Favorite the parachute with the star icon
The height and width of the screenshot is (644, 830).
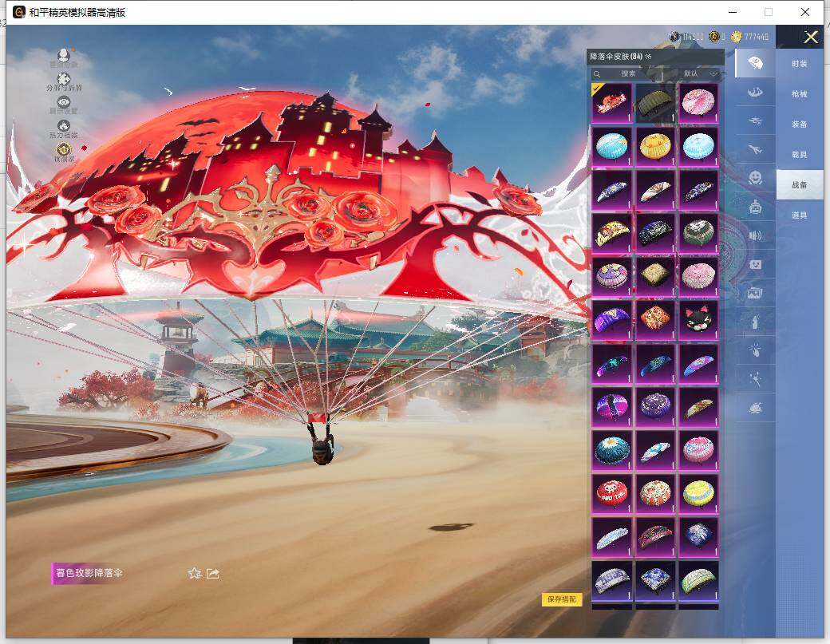tap(194, 573)
